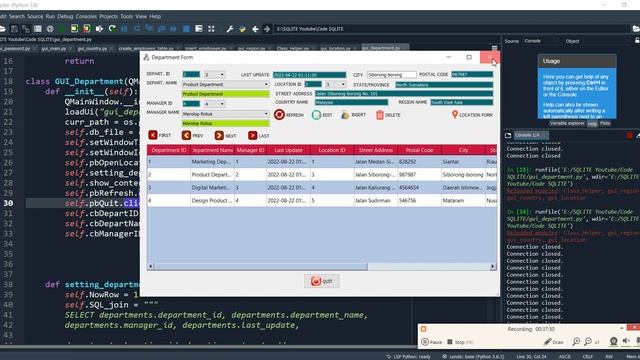
Task: Click the blue Stop debugging square icon
Action: pyautogui.click(x=186, y=29)
